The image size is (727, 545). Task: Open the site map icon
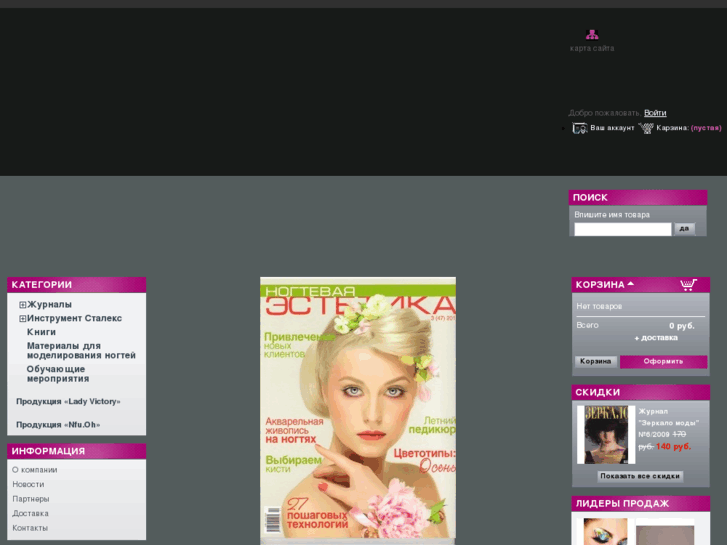coord(592,34)
